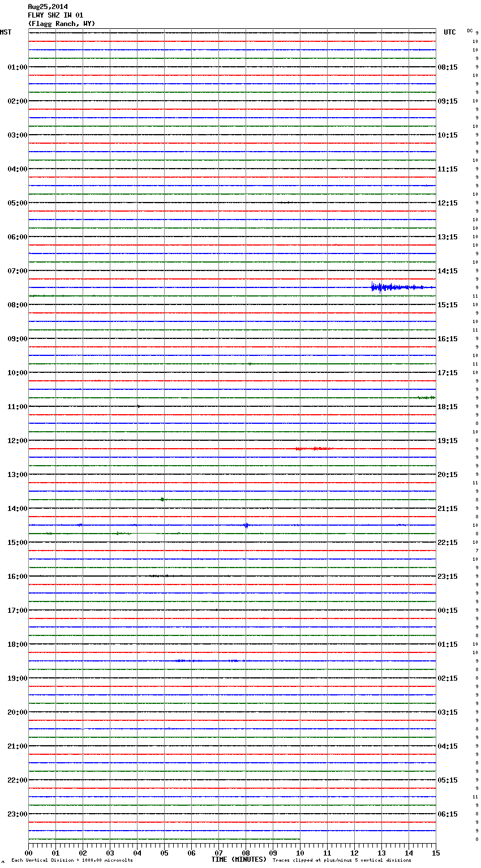481x868 pixels.
Task: Click the MST label '02:00'
Action: tap(18, 101)
